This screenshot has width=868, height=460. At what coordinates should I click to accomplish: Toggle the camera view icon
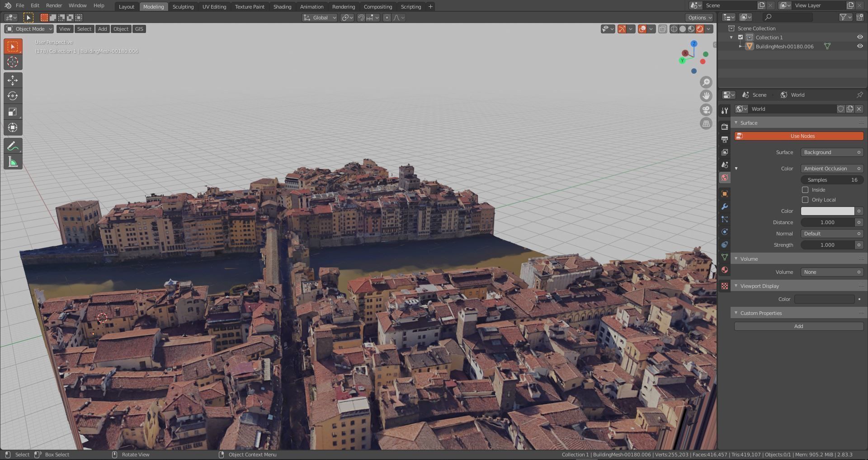pos(706,110)
